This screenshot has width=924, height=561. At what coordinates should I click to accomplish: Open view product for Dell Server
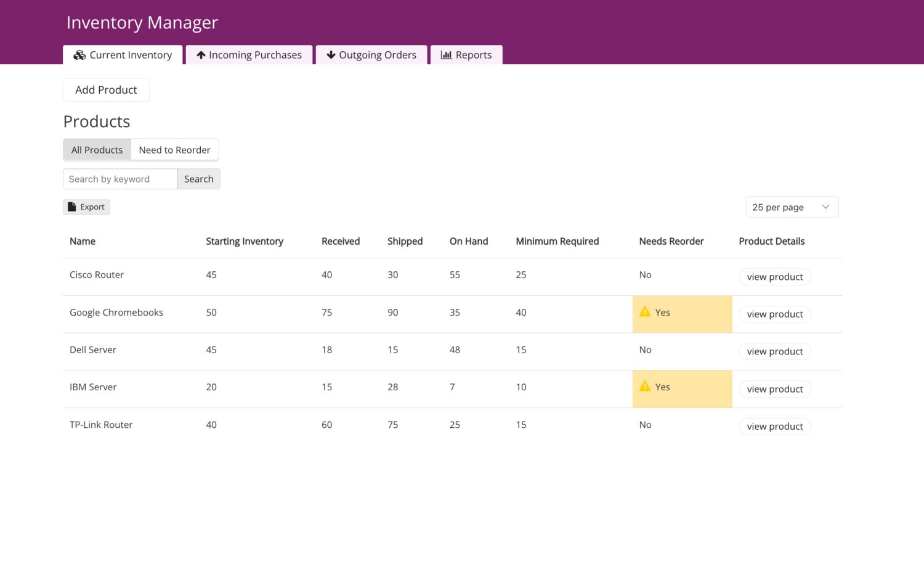click(774, 351)
